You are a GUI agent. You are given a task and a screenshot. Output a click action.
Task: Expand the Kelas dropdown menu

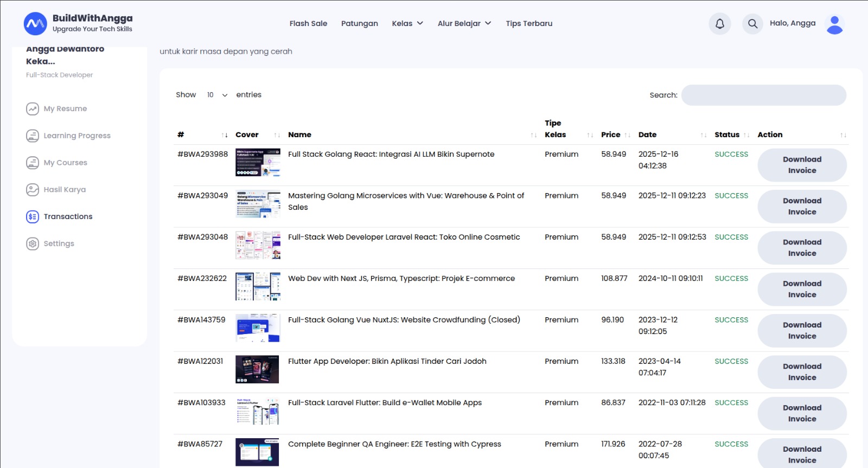click(407, 24)
